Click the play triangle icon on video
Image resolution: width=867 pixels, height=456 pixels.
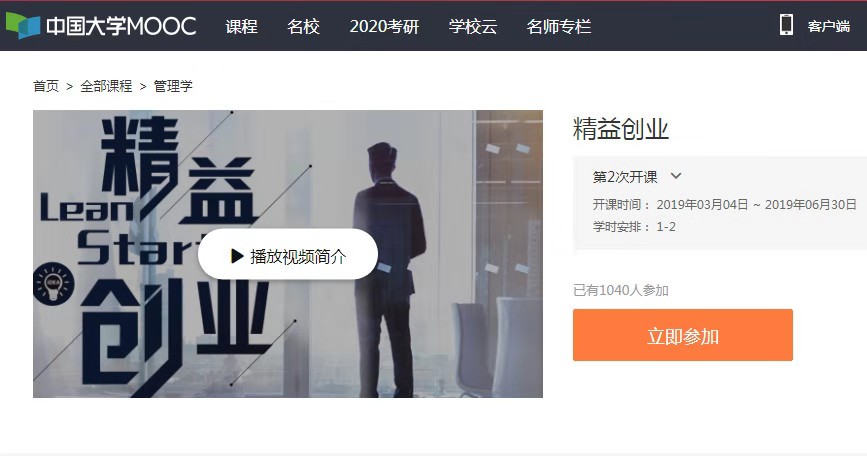point(237,256)
